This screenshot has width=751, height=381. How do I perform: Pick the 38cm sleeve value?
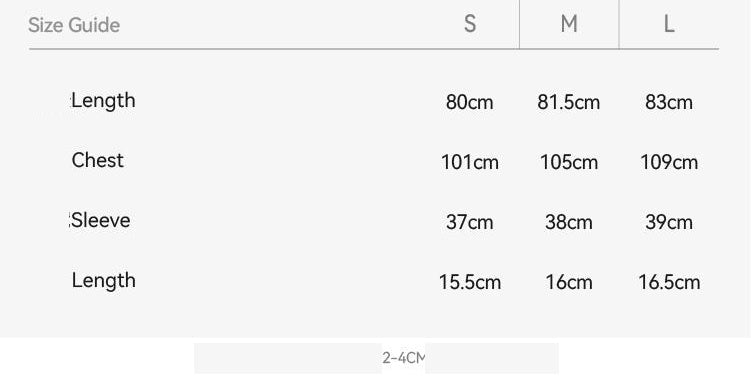pos(569,222)
